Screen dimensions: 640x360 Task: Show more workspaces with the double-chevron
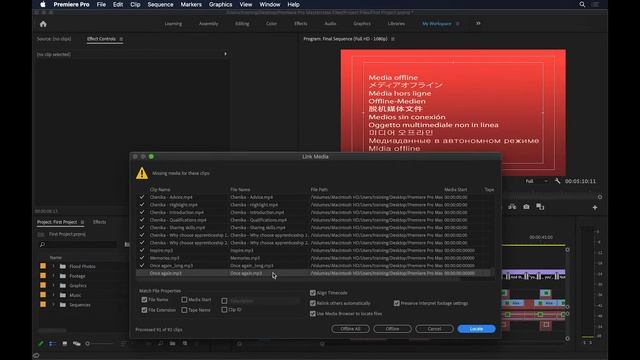tap(478, 24)
